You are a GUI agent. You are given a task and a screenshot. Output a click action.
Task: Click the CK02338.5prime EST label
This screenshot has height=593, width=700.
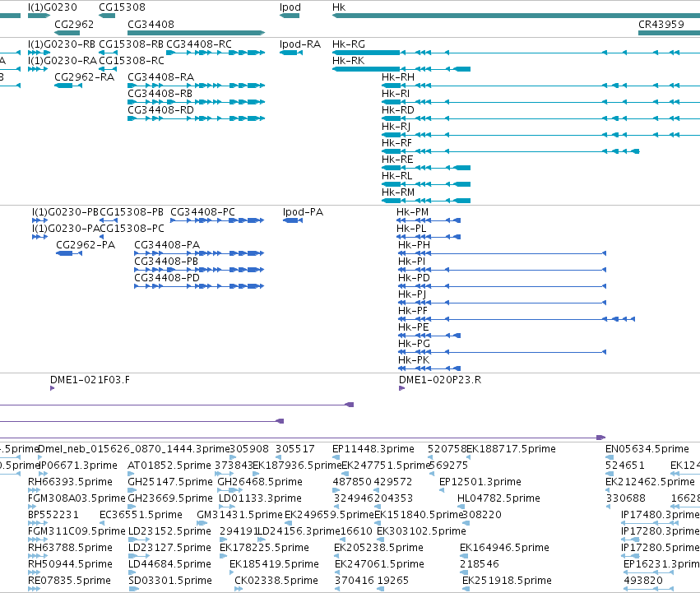[276, 581]
